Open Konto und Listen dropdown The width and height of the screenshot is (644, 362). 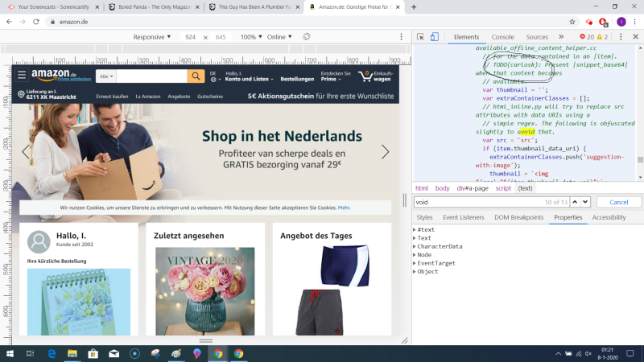pyautogui.click(x=249, y=76)
